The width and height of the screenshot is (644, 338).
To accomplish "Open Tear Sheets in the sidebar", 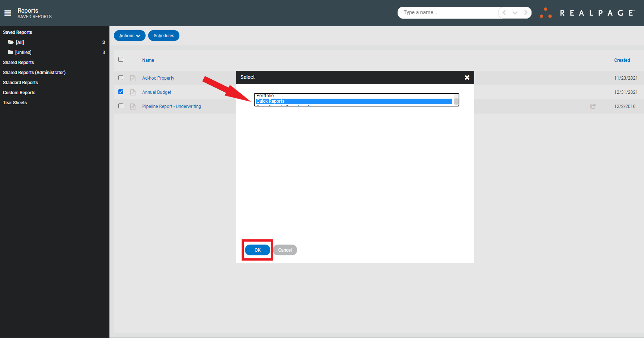I will [x=15, y=103].
